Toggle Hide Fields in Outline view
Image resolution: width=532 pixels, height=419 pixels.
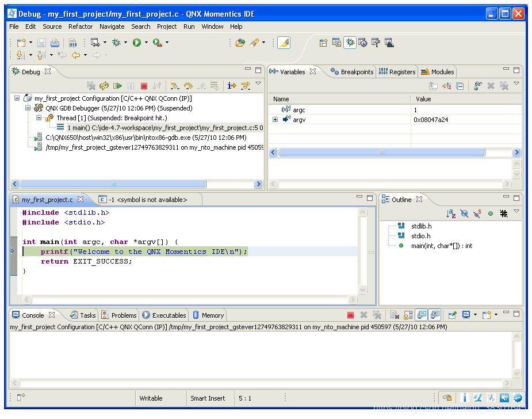pos(464,214)
